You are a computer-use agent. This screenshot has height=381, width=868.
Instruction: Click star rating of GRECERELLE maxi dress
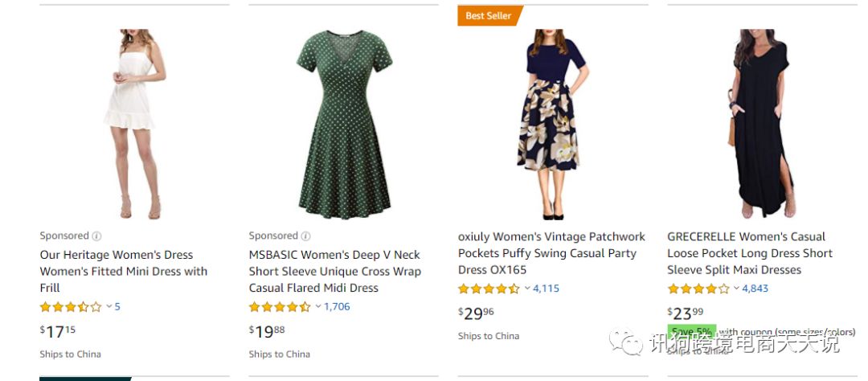click(x=698, y=289)
